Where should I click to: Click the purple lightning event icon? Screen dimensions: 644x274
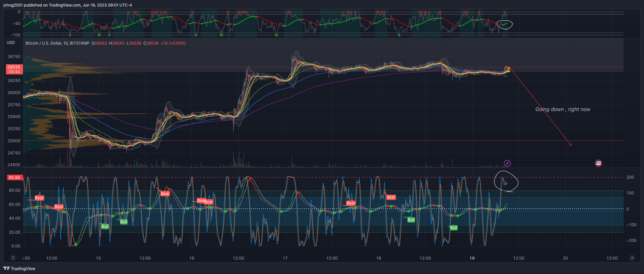click(x=507, y=163)
